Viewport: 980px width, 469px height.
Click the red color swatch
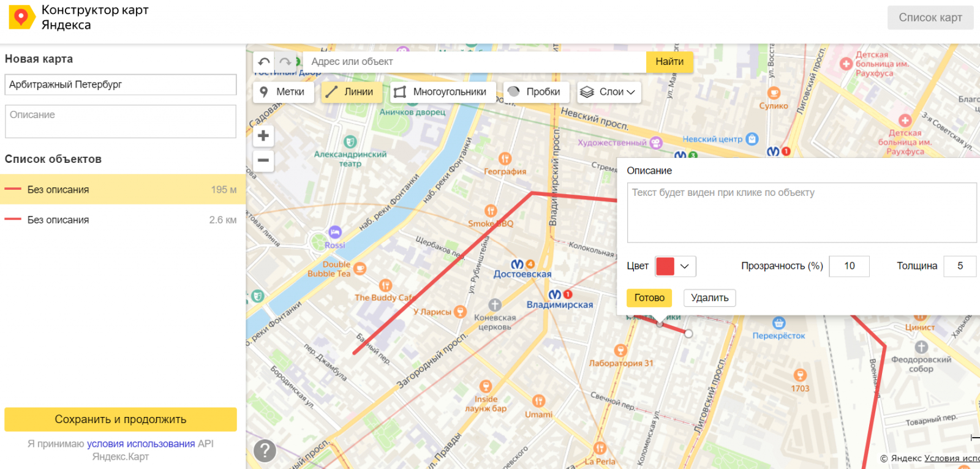pyautogui.click(x=665, y=266)
